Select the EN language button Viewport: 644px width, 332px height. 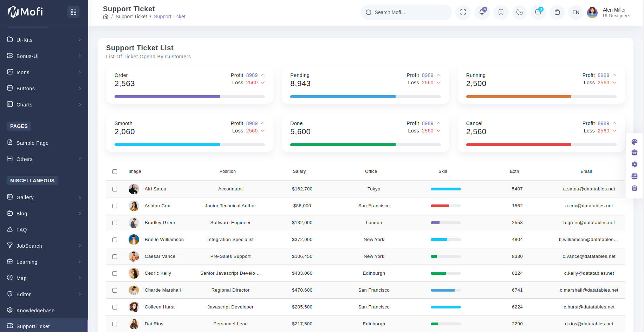pyautogui.click(x=575, y=12)
